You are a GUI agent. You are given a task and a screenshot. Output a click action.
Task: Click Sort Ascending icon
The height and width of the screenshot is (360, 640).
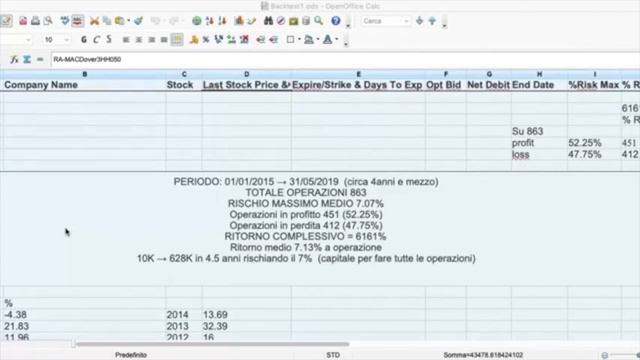(209, 21)
